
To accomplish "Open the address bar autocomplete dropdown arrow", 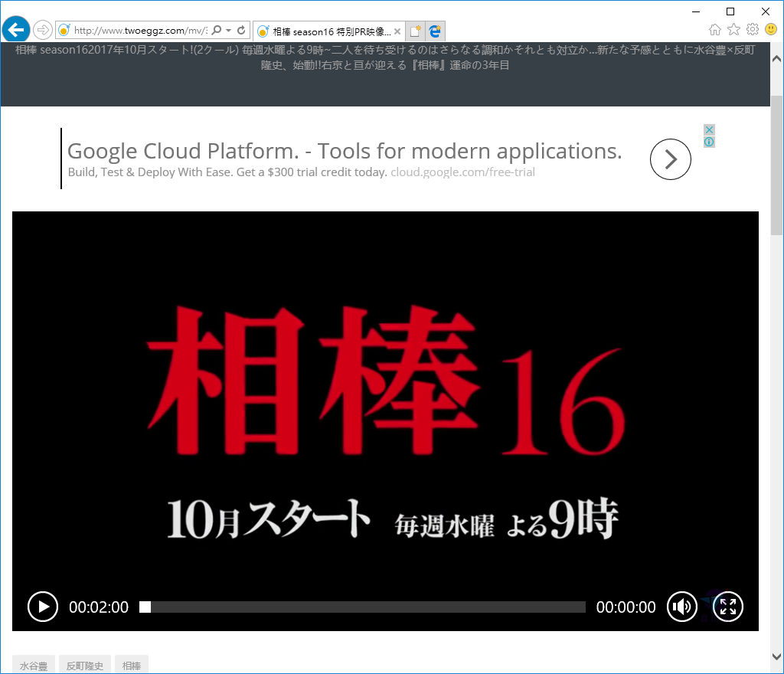I will (x=228, y=31).
